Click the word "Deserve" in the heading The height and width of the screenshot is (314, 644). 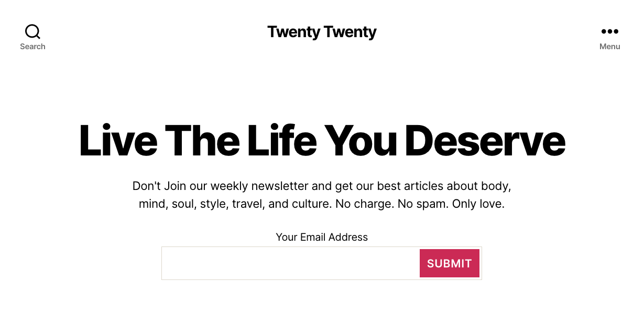click(x=485, y=140)
